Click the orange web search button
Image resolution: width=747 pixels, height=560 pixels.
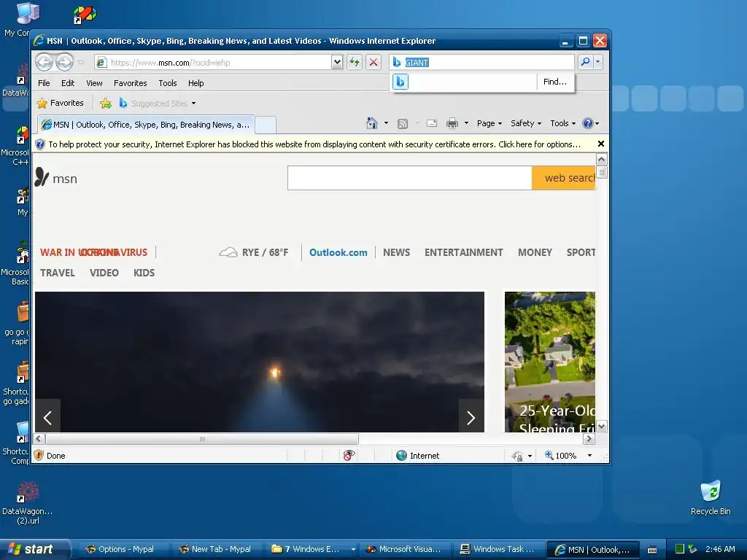(564, 178)
